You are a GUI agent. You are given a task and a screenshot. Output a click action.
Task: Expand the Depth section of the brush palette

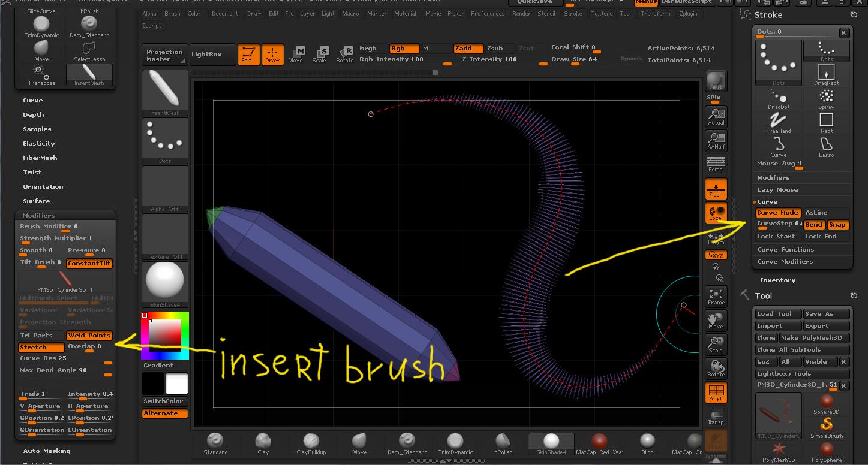pyautogui.click(x=34, y=115)
